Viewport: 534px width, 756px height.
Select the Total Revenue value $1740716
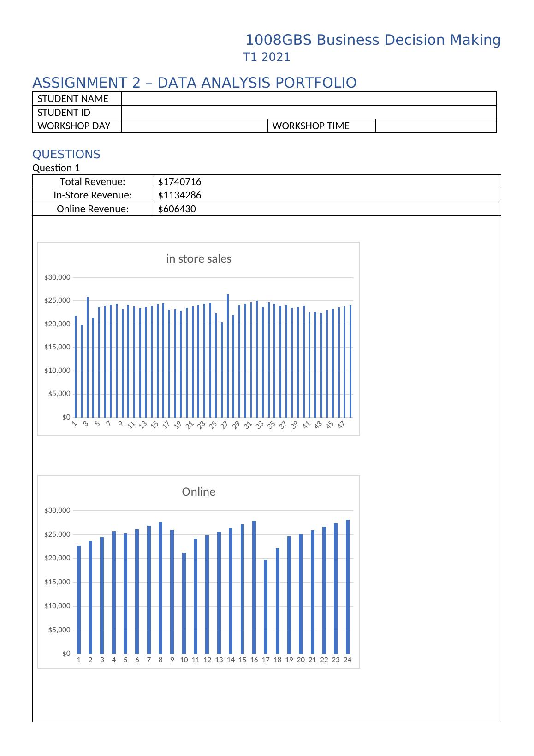[x=179, y=182]
